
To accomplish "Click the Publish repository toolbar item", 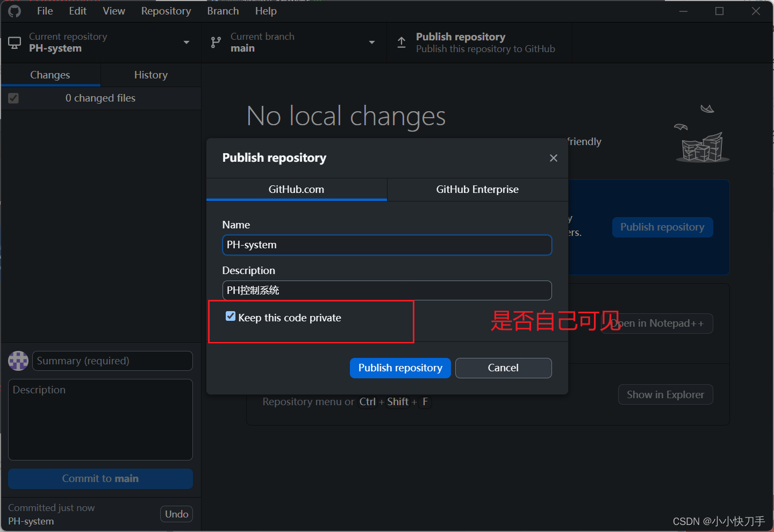I will (479, 42).
